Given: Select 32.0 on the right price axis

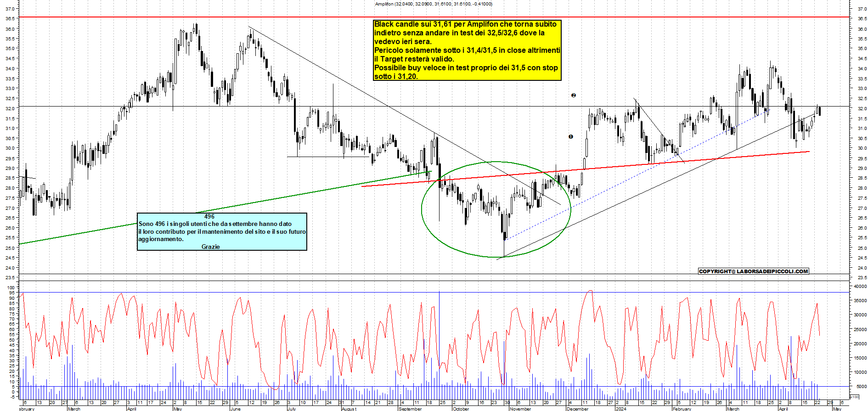Looking at the screenshot, I should (862, 109).
